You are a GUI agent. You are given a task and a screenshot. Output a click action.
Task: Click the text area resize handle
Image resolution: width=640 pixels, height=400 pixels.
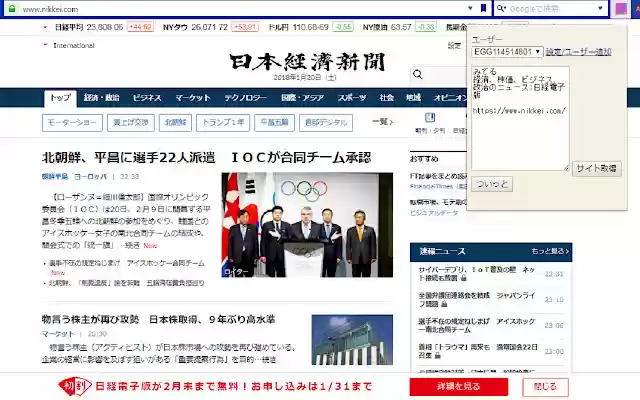[x=567, y=167]
